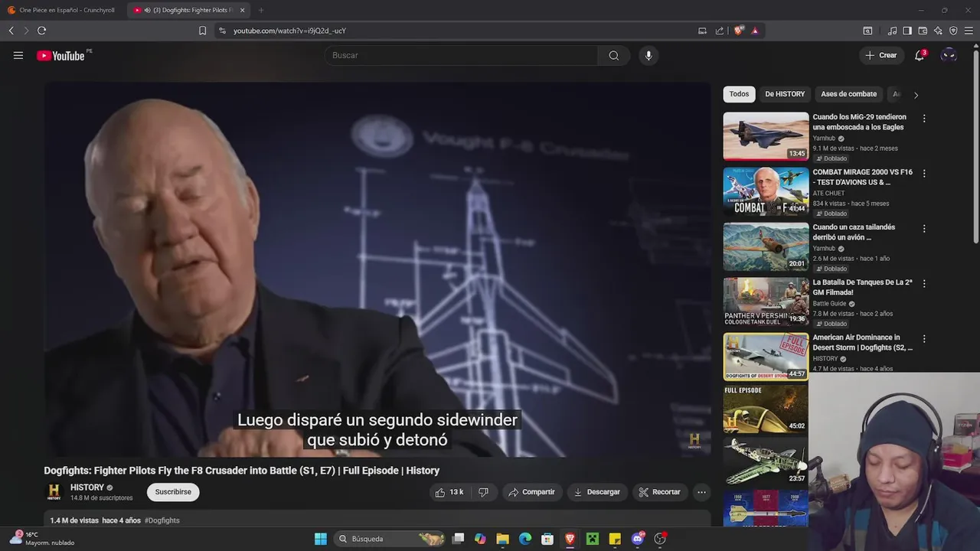The width and height of the screenshot is (980, 551).
Task: Select the Ases de combate chip
Action: point(848,94)
